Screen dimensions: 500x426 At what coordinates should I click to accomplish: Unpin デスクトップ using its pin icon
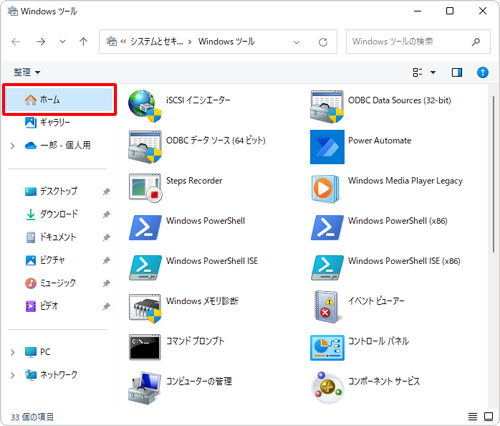pos(106,192)
